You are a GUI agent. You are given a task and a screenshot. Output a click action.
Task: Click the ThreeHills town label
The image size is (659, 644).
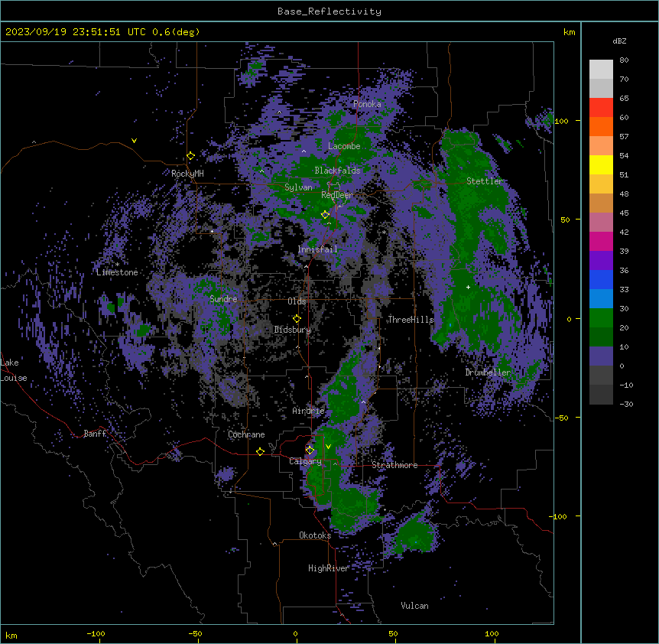click(x=411, y=320)
